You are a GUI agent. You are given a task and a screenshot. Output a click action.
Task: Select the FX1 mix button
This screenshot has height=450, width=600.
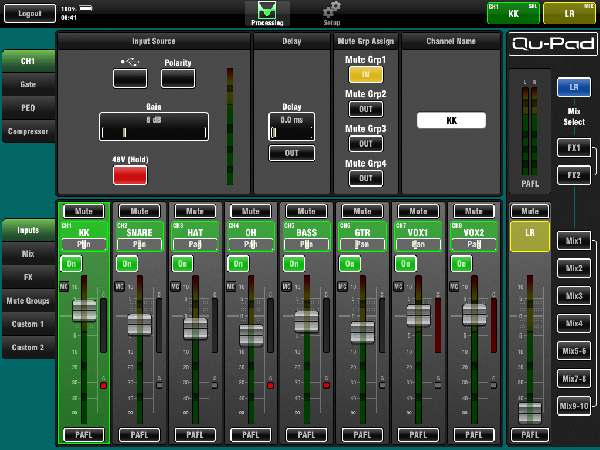point(573,148)
